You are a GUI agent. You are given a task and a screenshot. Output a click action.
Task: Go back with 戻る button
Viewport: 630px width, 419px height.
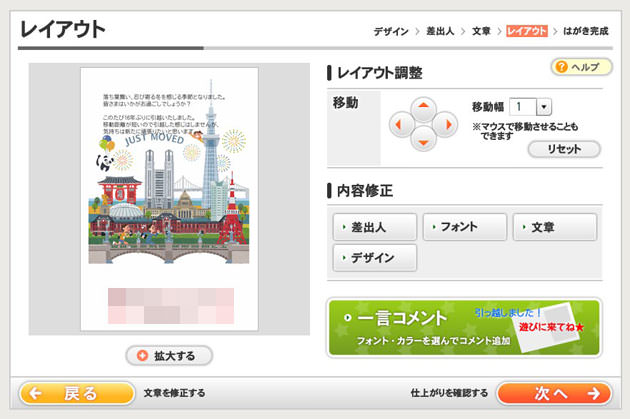click(x=77, y=393)
